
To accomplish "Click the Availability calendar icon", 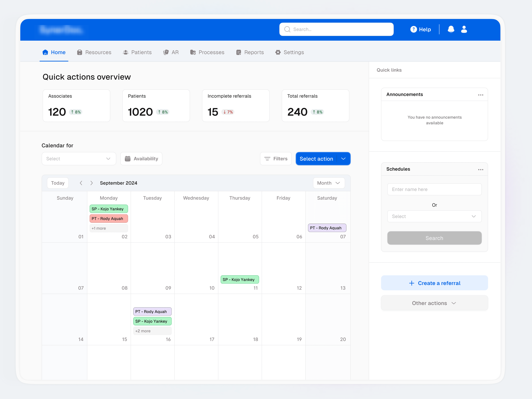I will (128, 159).
